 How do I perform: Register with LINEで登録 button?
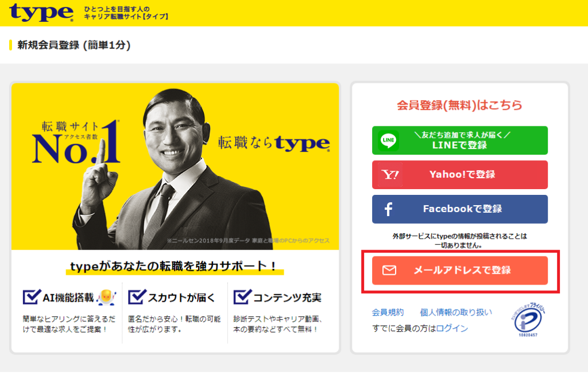pyautogui.click(x=460, y=140)
